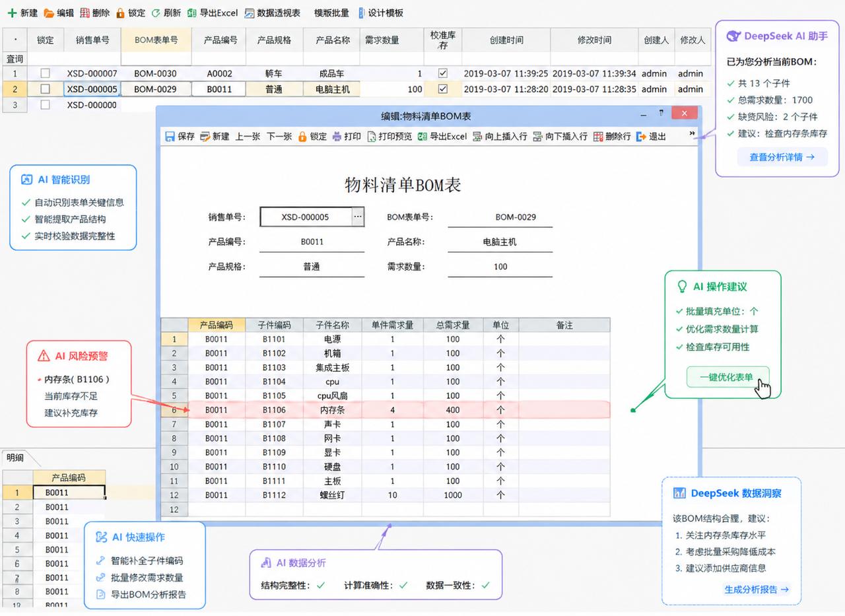Select 内存条 cell in BOM table

click(332, 410)
